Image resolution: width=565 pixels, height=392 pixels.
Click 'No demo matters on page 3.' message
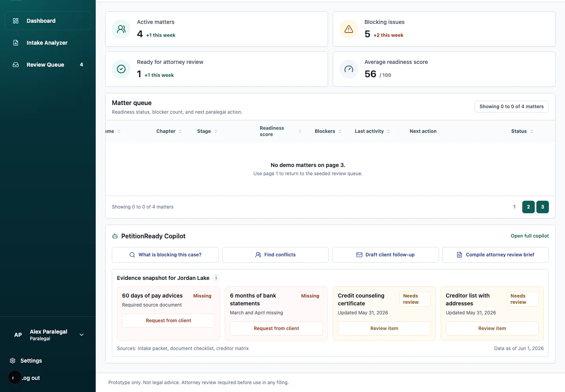tap(308, 165)
